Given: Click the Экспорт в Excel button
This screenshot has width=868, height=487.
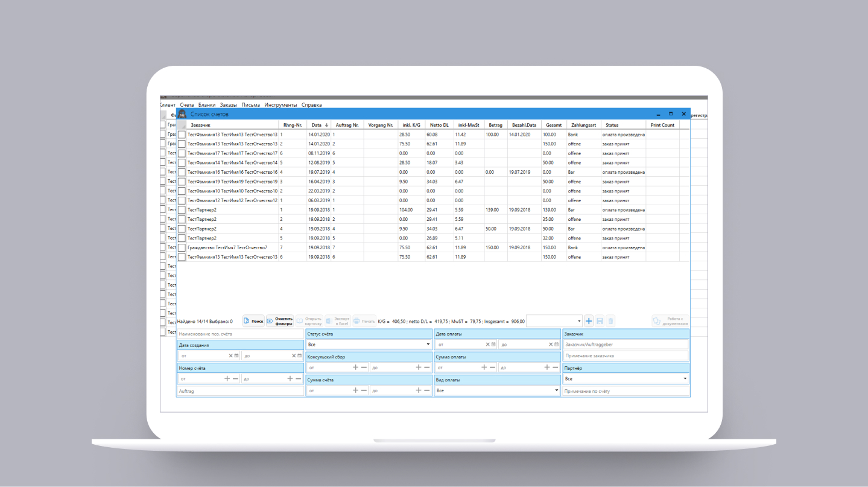Looking at the screenshot, I should tap(337, 321).
